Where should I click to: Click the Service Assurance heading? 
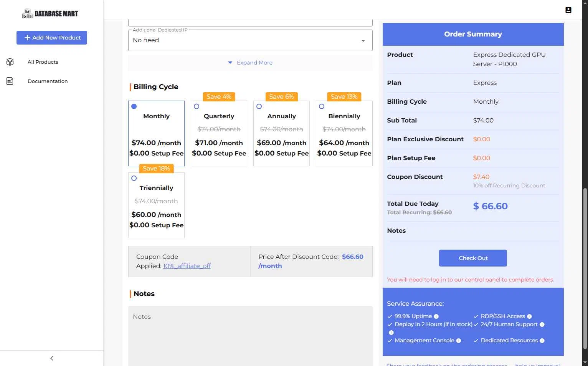click(415, 304)
